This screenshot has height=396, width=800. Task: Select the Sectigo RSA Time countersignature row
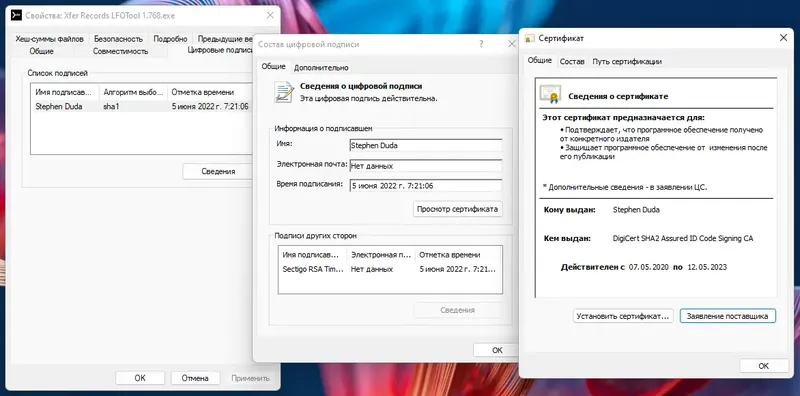(x=390, y=269)
